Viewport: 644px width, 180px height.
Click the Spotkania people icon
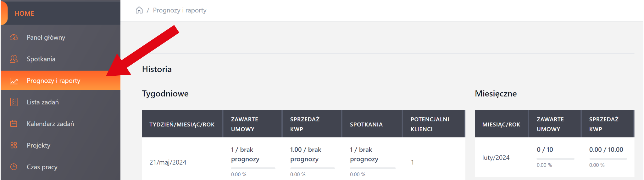pyautogui.click(x=14, y=59)
